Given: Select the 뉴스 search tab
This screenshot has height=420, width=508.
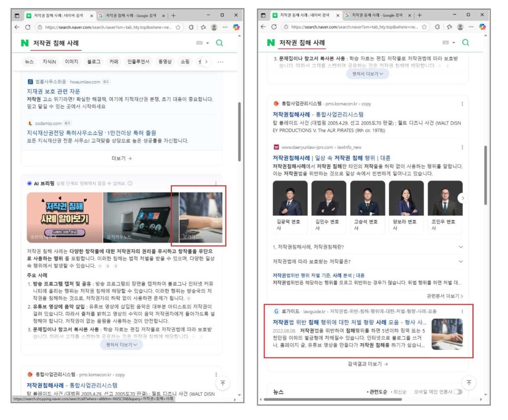Looking at the screenshot, I should pyautogui.click(x=29, y=61).
